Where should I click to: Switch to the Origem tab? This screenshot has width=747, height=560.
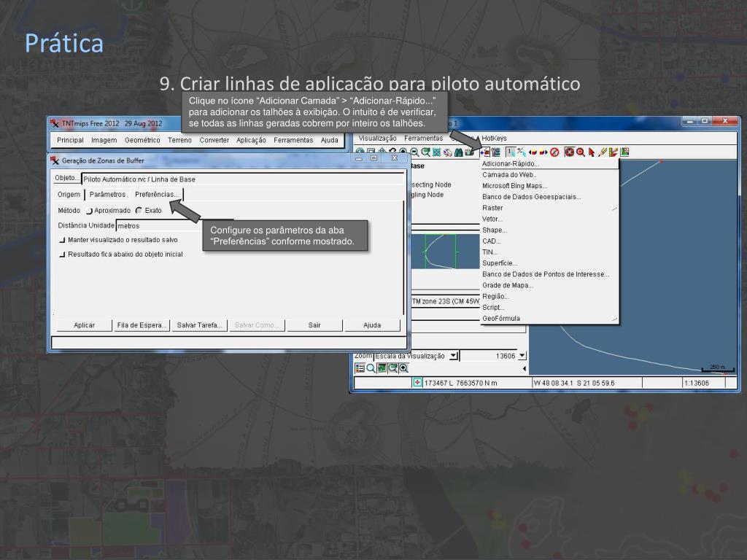pos(69,194)
